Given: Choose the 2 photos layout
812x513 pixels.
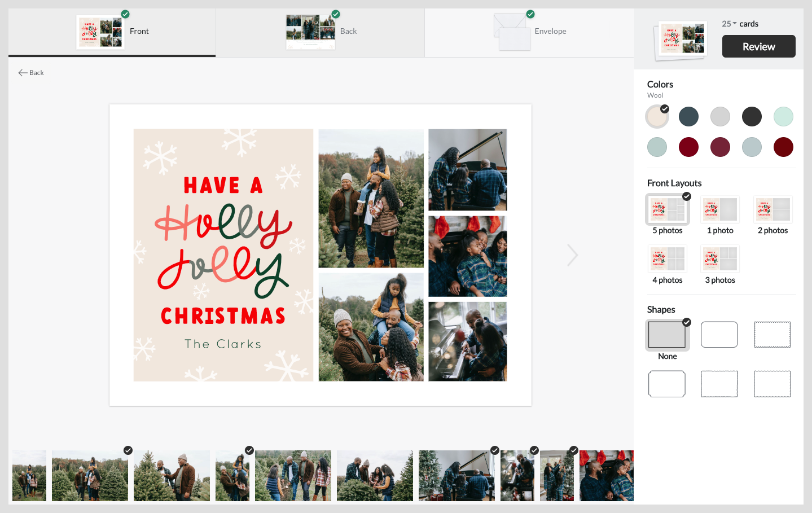Looking at the screenshot, I should pos(773,209).
